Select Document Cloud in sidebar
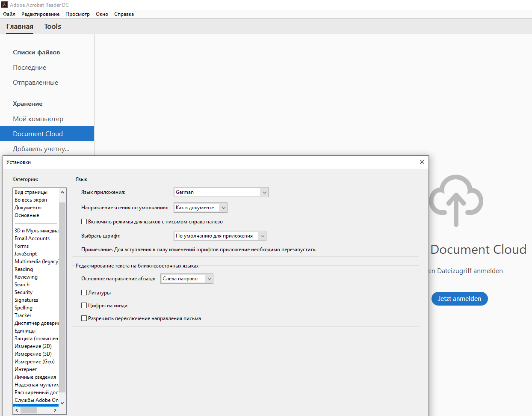Screen dimensions: 532x416 click(x=47, y=134)
